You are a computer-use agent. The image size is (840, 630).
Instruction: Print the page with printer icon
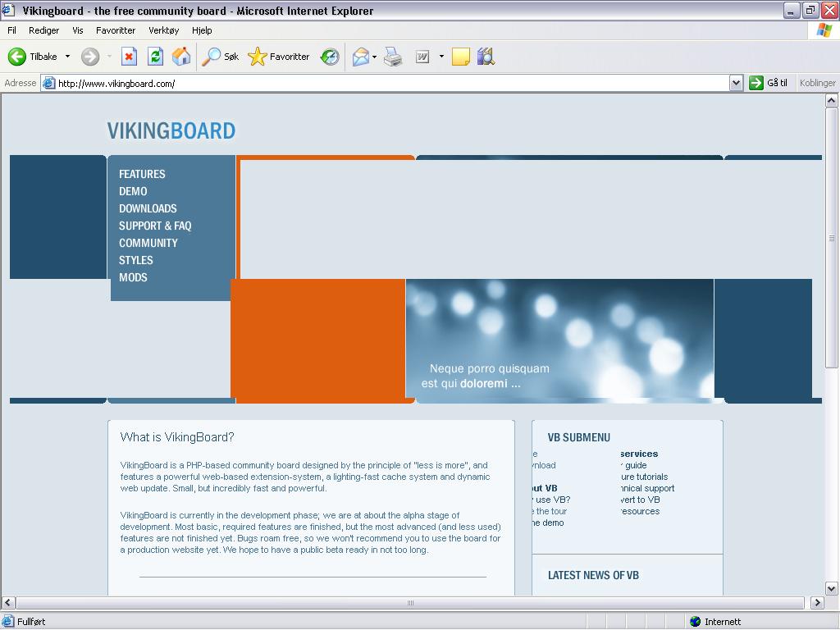pos(393,57)
